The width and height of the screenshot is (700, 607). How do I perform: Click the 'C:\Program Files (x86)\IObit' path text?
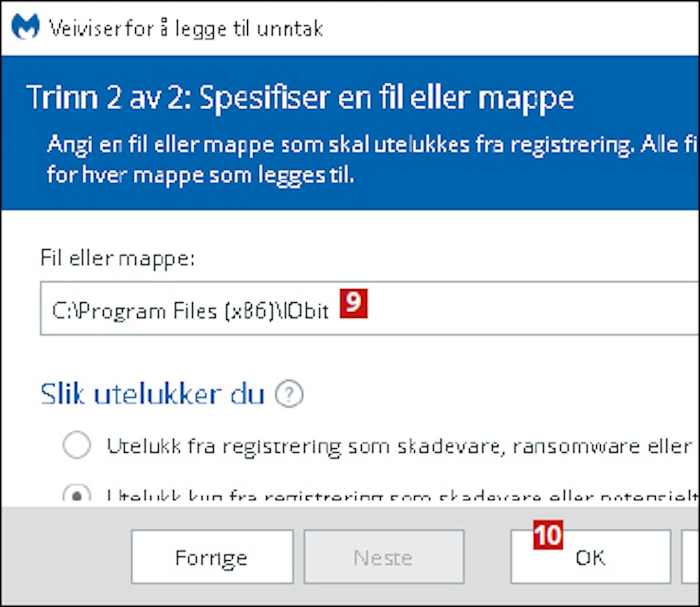click(190, 311)
